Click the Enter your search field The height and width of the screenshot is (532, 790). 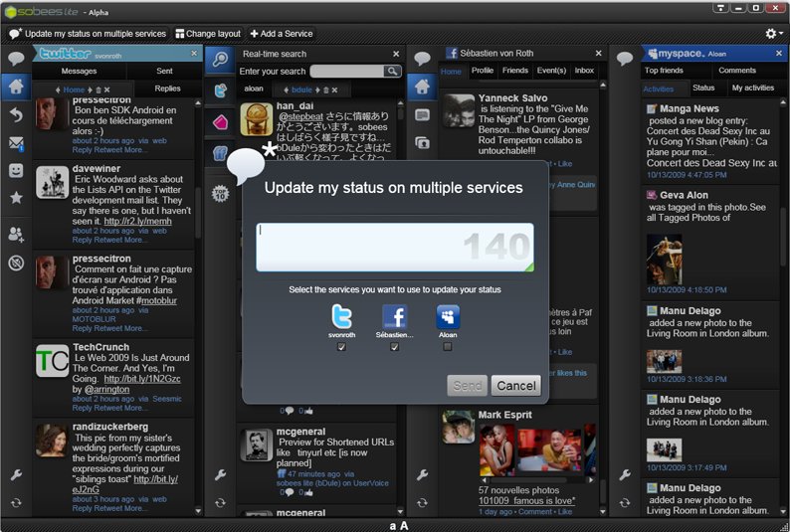(x=347, y=72)
